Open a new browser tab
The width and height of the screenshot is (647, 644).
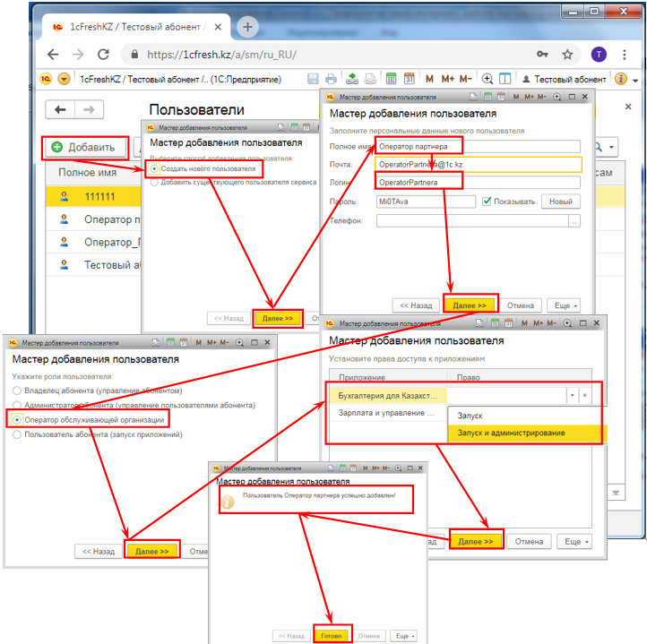(247, 27)
